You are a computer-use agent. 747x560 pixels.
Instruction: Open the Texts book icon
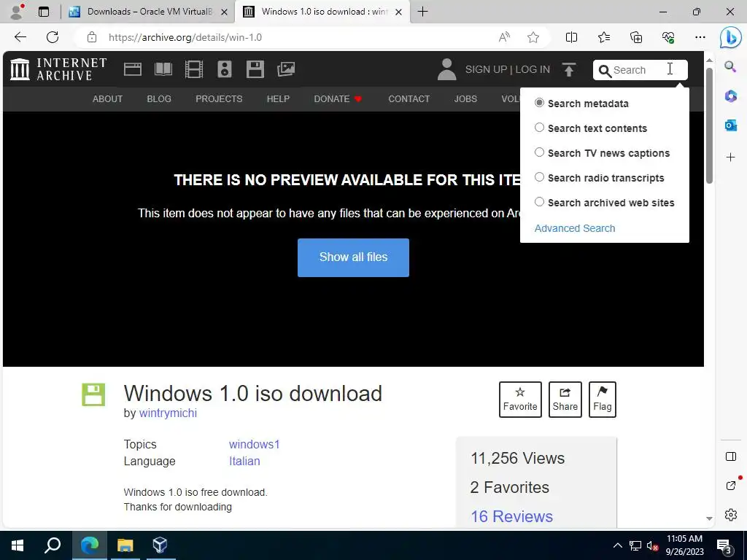coord(163,69)
